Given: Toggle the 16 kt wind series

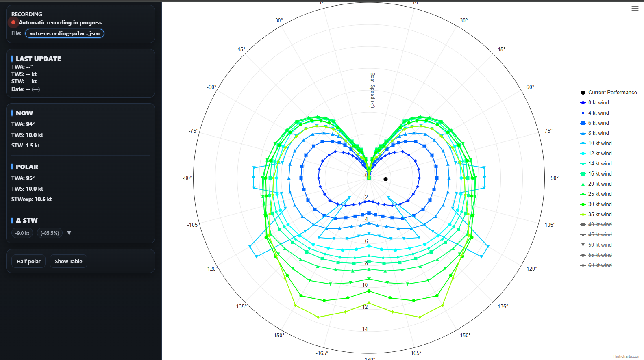Looking at the screenshot, I should (596, 173).
